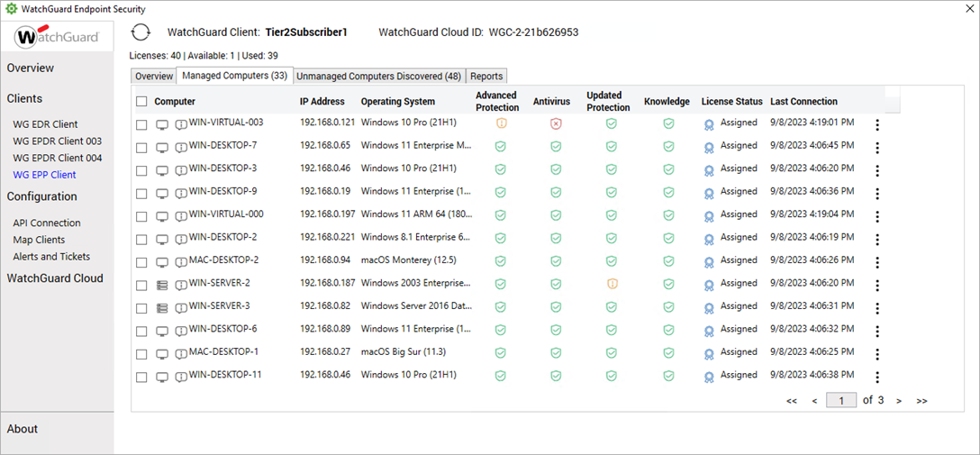Open the Reports tab
980x455 pixels.
[x=486, y=77]
